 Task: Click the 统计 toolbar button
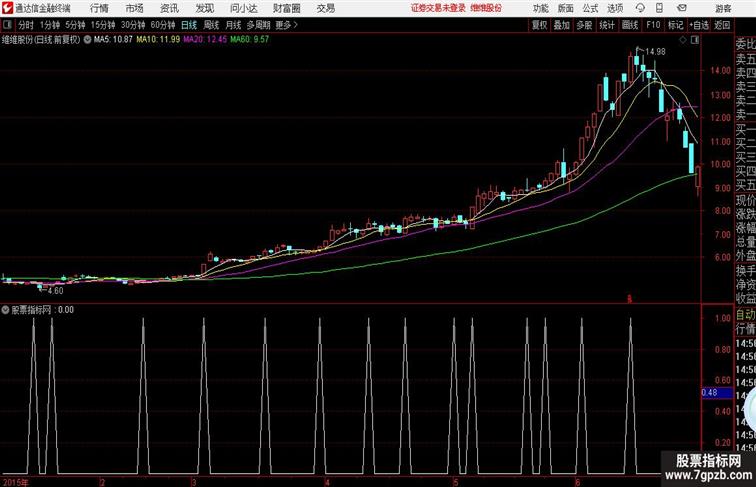coord(607,25)
